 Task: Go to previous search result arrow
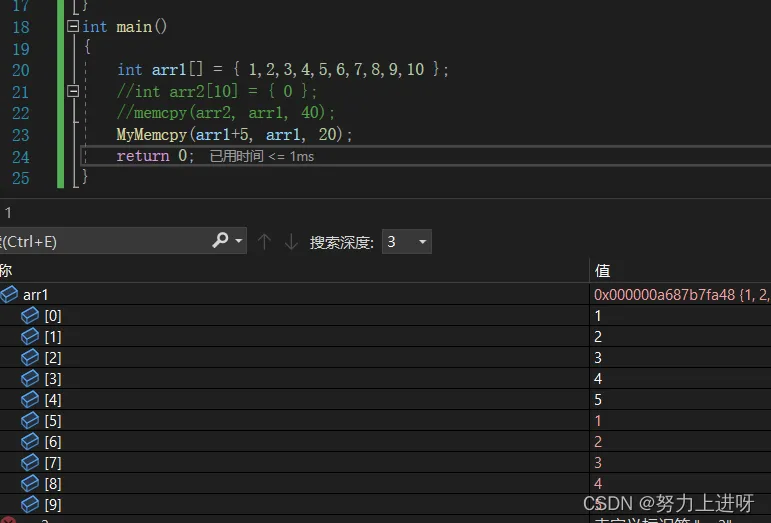coord(264,242)
